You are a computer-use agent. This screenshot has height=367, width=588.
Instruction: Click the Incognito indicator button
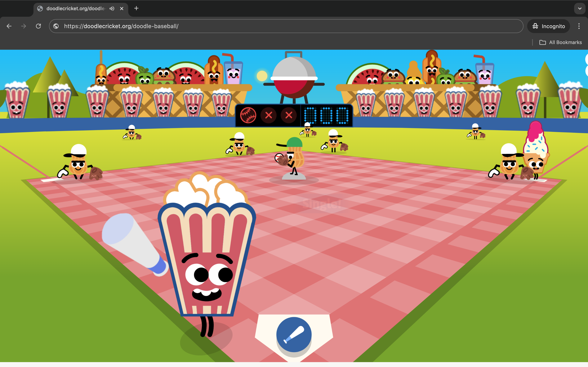pos(548,26)
